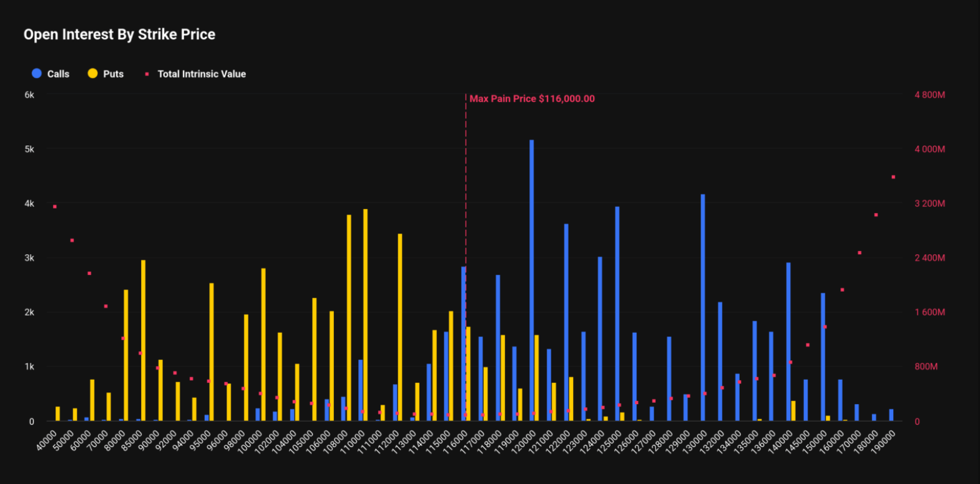Click the '2k' left axis label
This screenshot has height=484, width=980.
(x=29, y=312)
